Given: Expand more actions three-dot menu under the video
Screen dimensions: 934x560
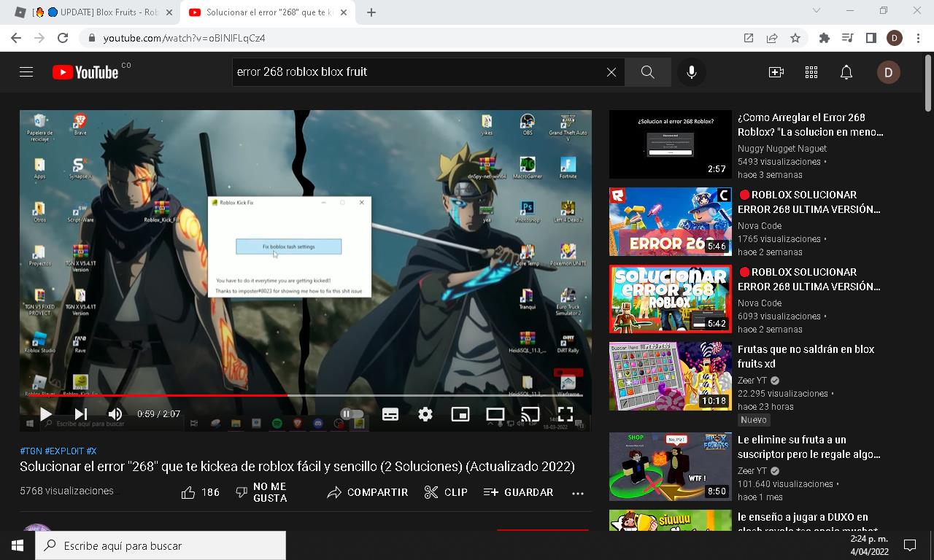Looking at the screenshot, I should pyautogui.click(x=578, y=493).
